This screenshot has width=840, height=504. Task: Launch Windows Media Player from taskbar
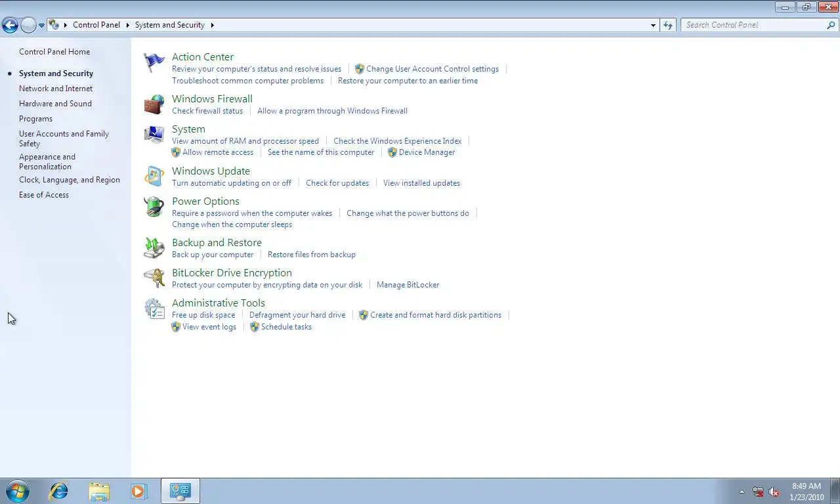pyautogui.click(x=138, y=491)
